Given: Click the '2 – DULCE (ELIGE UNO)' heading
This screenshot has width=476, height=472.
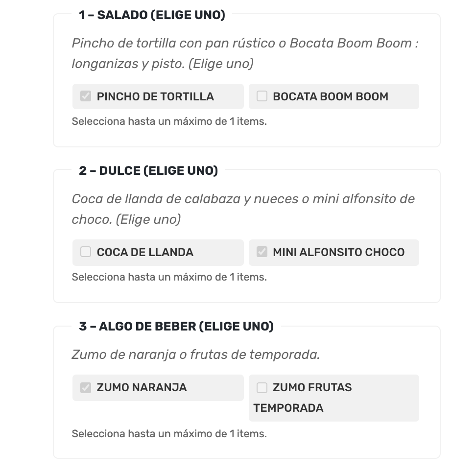Looking at the screenshot, I should [148, 170].
